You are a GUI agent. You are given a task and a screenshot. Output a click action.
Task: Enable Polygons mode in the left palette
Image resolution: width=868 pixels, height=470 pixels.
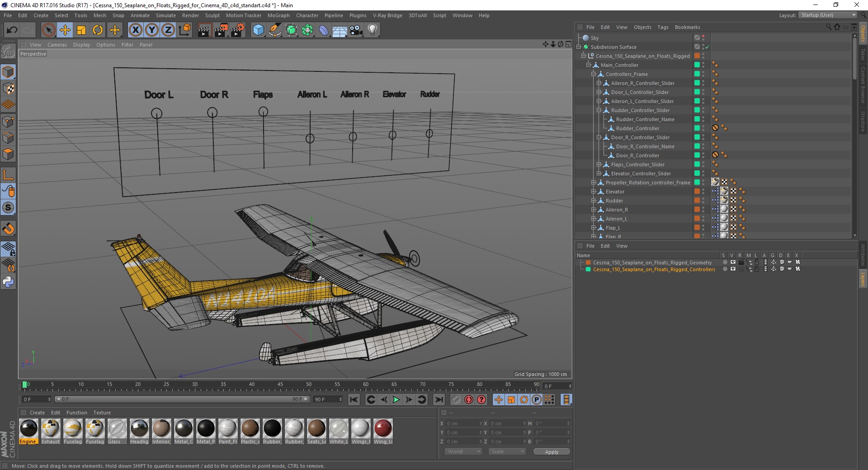coord(8,154)
